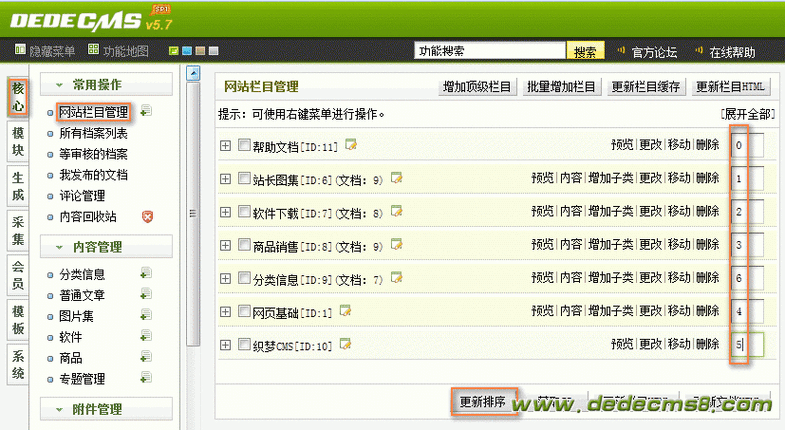785x430 pixels.
Task: Click the red shield icon beside 内容回收站
Action: click(147, 216)
